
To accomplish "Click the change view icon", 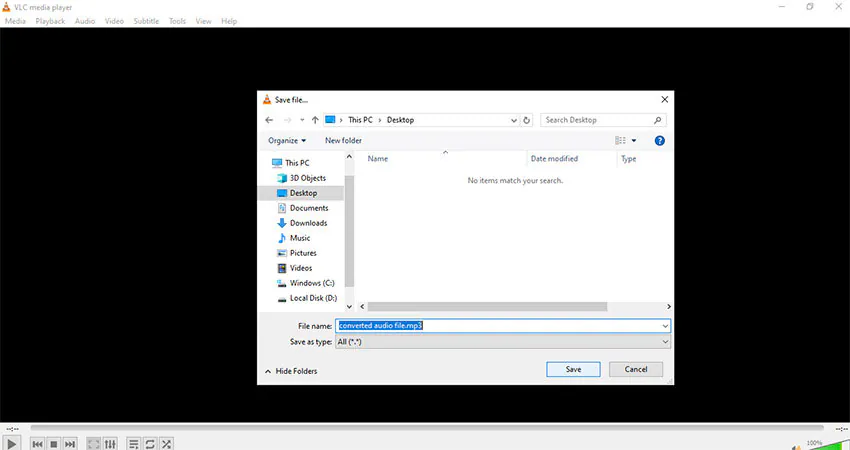I will [620, 140].
